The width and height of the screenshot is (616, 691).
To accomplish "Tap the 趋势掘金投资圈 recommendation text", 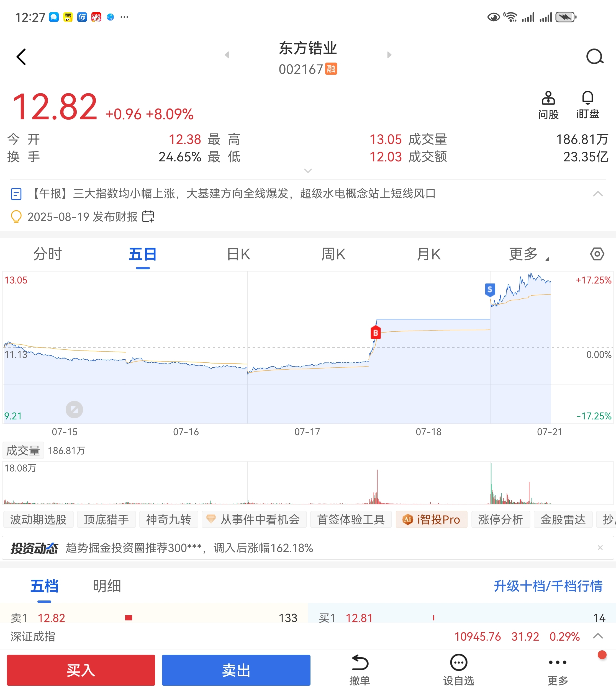I will coord(189,548).
